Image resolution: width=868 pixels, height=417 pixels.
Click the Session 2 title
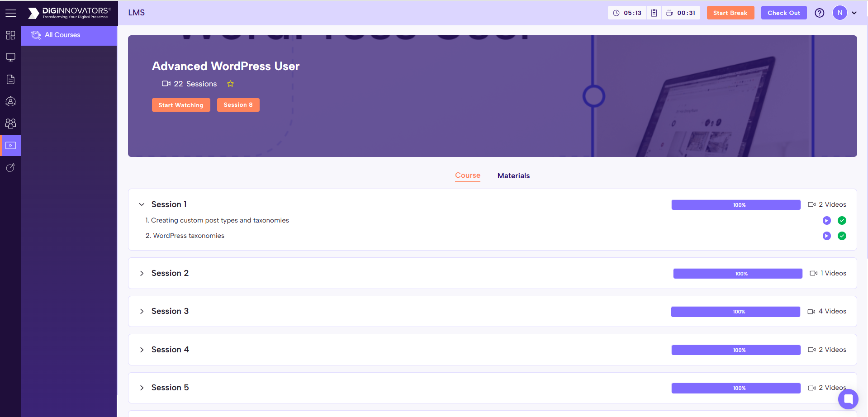(170, 273)
